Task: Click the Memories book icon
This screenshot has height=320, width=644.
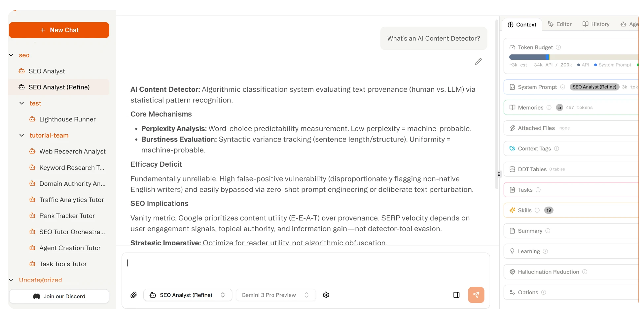Action: [512, 107]
